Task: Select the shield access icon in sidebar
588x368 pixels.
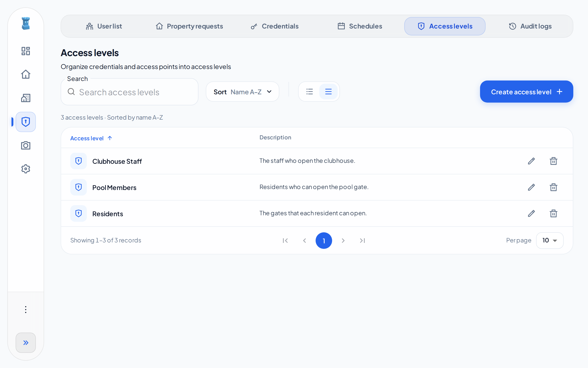Action: pyautogui.click(x=26, y=122)
